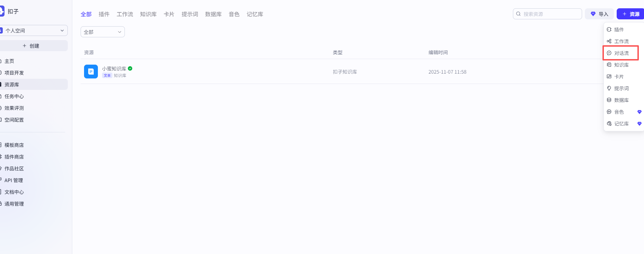
Task: Click the 音色 icon in the resource menu
Action: (x=609, y=112)
